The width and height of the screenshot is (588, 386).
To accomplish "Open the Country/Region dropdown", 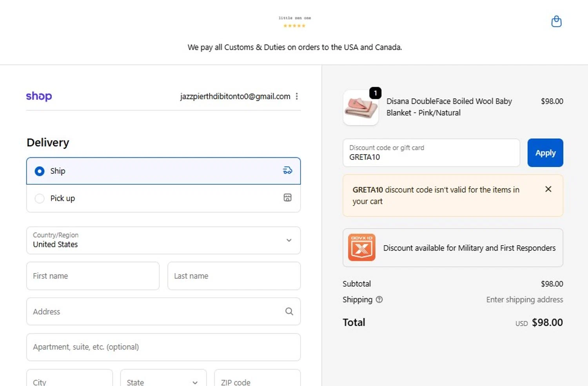I will tap(163, 240).
